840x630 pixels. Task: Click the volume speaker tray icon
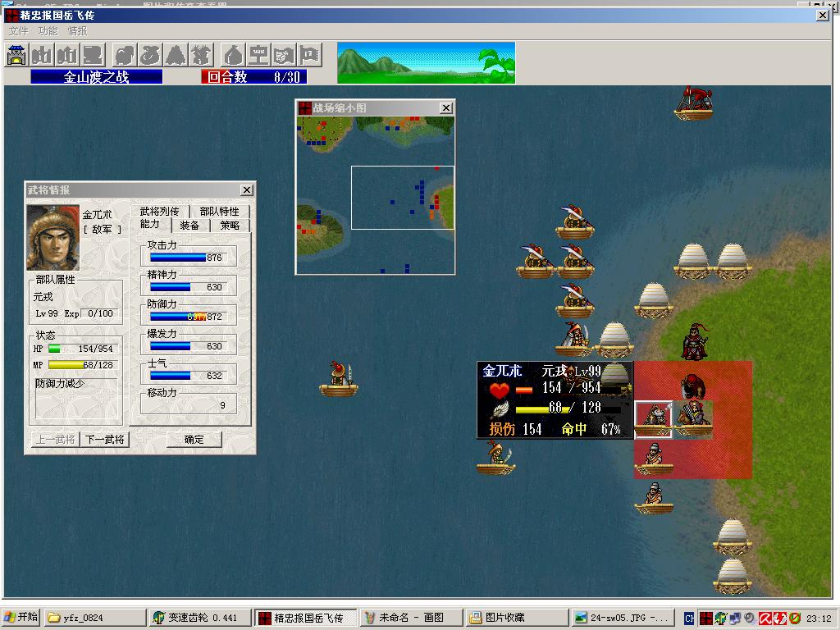(749, 619)
